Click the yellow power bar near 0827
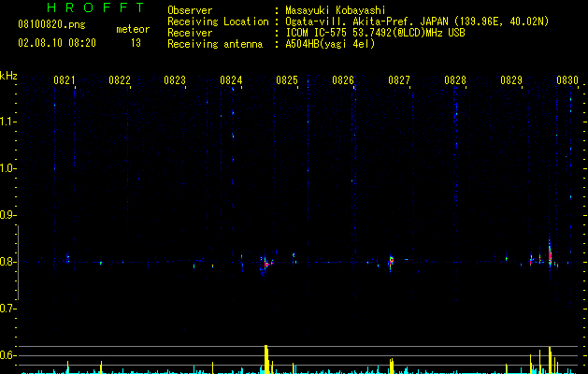This screenshot has width=588, height=374. (x=392, y=366)
